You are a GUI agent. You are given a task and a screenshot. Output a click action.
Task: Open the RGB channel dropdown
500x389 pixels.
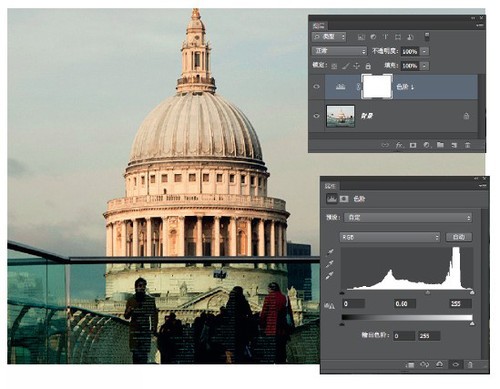(x=390, y=237)
